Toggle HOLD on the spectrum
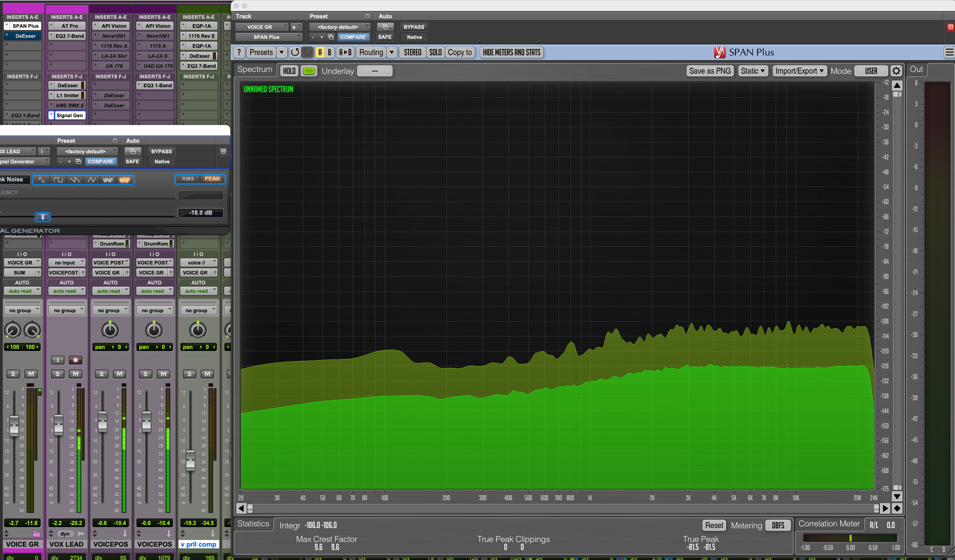Viewport: 955px width, 560px height. coord(289,71)
